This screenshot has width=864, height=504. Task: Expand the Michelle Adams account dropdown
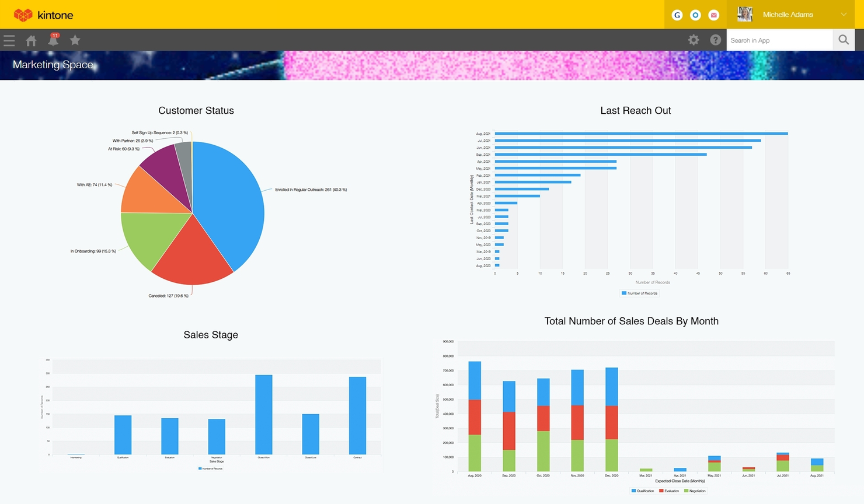844,14
